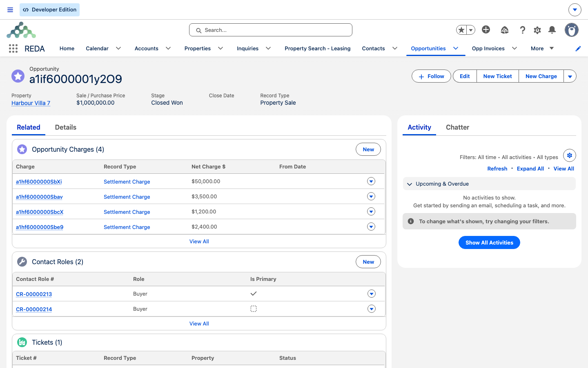Click the Follow button
The height and width of the screenshot is (368, 588).
tap(431, 76)
